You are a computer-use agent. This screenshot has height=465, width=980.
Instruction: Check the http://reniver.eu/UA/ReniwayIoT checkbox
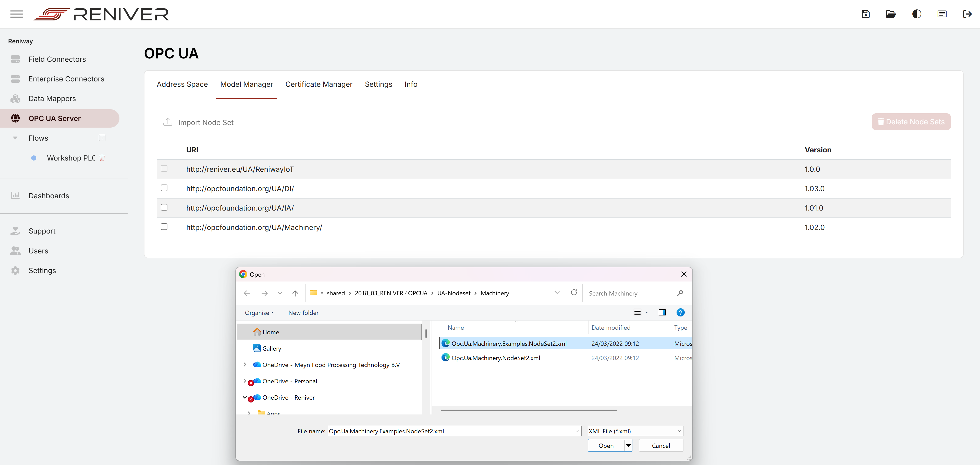coord(164,168)
